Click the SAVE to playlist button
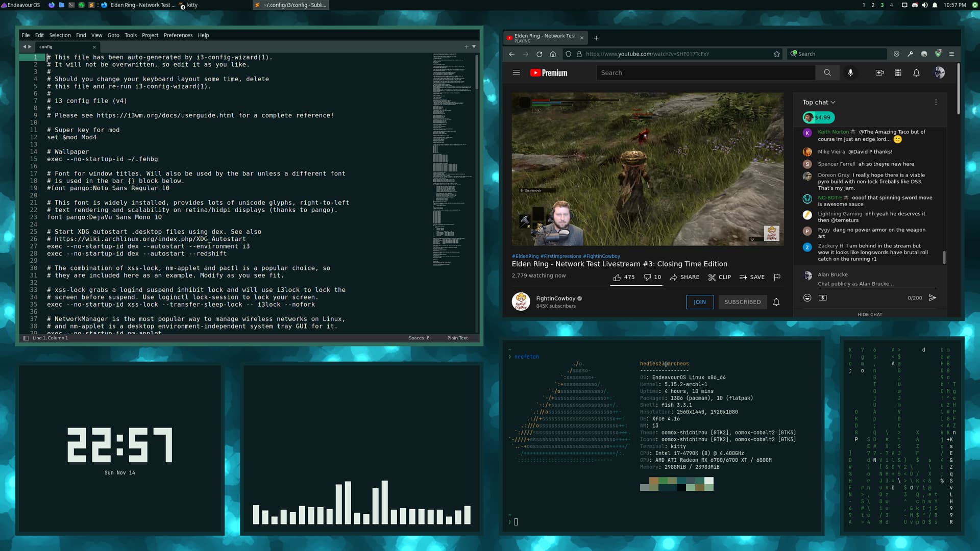980x551 pixels. (752, 277)
